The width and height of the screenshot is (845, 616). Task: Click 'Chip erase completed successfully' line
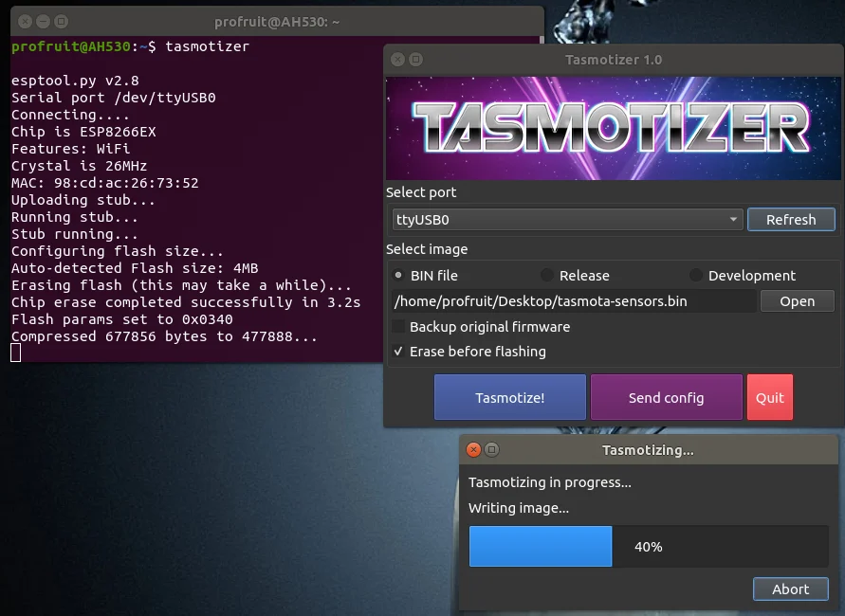coord(186,302)
